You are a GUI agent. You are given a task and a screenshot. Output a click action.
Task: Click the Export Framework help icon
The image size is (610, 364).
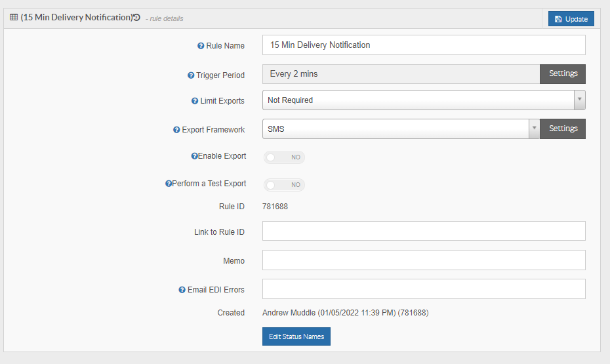[176, 130]
